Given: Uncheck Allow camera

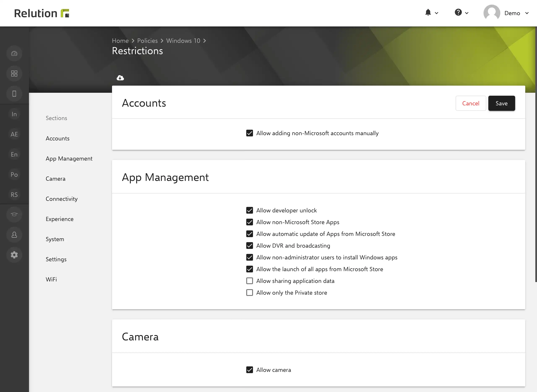Looking at the screenshot, I should coord(250,370).
